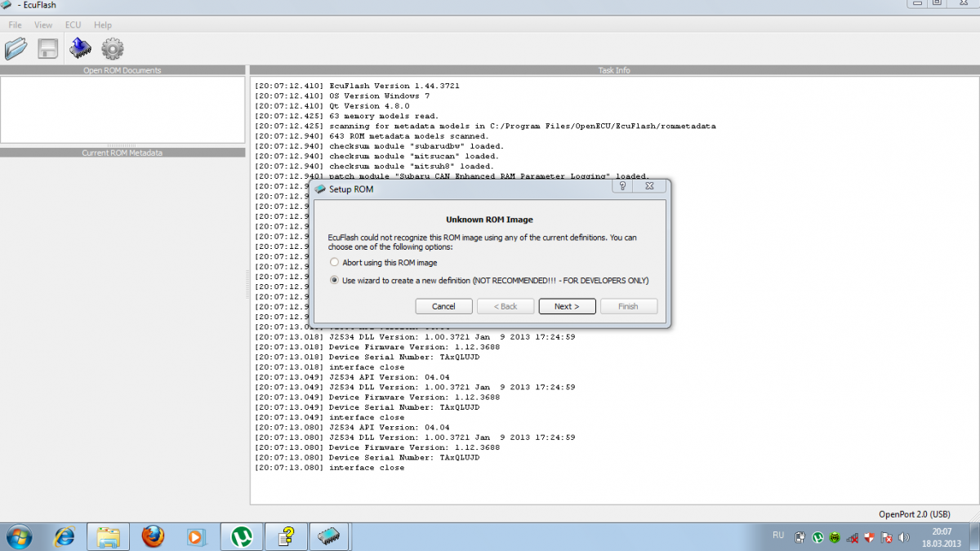Screen dimensions: 980x551
Task: Click log line checksum module subarudbw loaded
Action: pos(379,146)
